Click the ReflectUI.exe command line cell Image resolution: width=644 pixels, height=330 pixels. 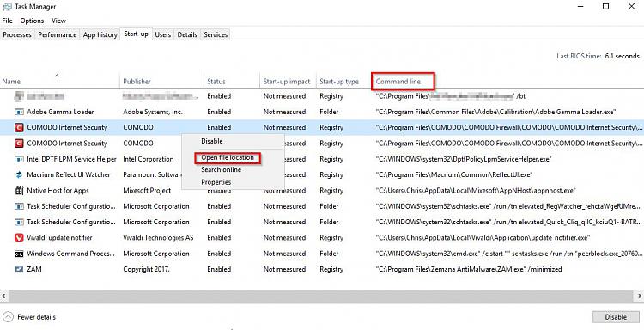click(454, 174)
